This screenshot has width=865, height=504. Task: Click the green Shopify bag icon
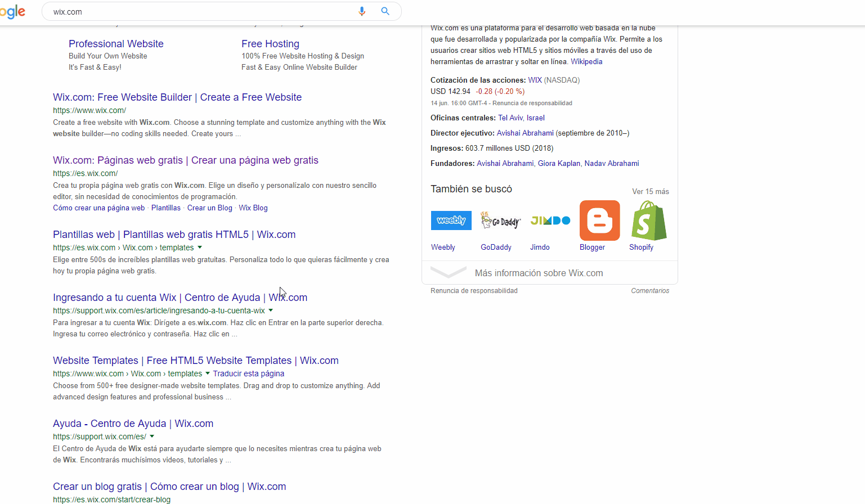pos(649,220)
